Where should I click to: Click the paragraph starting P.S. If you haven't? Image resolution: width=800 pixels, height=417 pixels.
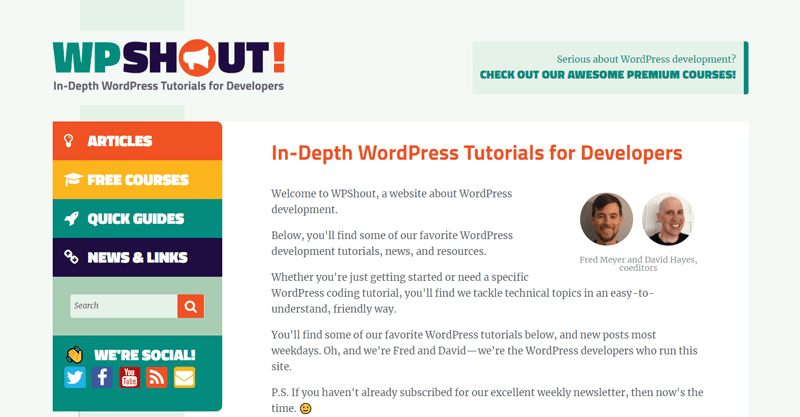pyautogui.click(x=487, y=400)
